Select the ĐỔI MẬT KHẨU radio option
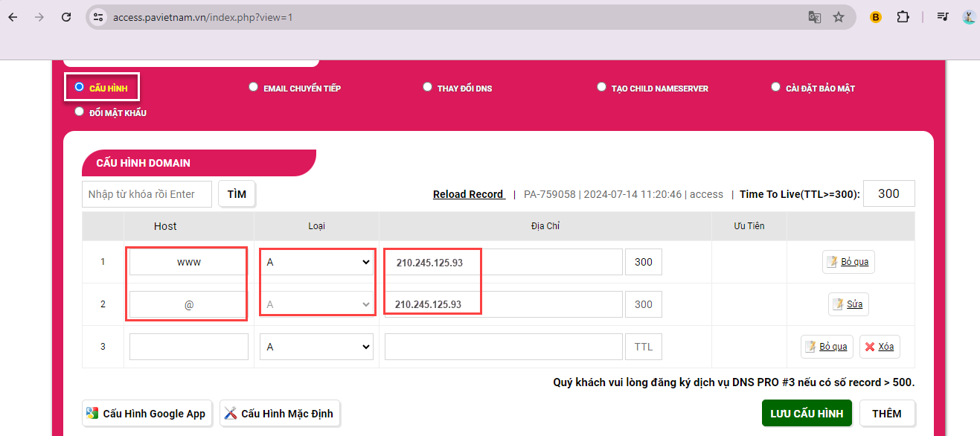The width and height of the screenshot is (980, 436). click(79, 112)
